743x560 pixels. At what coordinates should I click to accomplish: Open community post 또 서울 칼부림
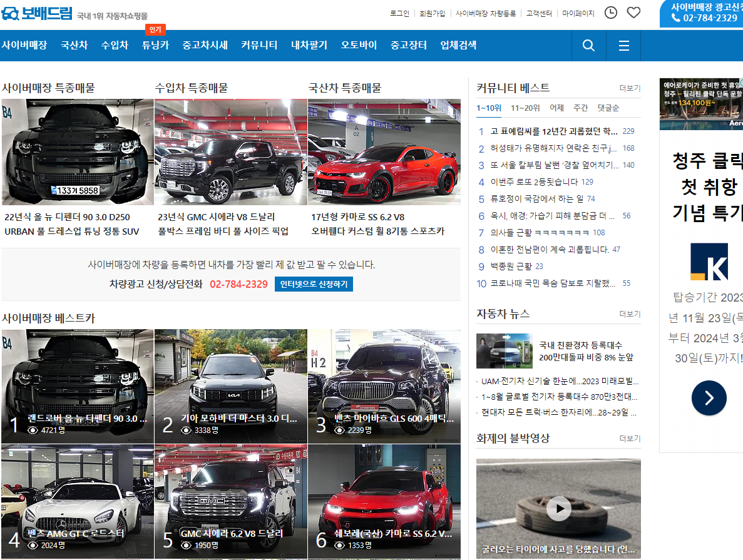[555, 165]
